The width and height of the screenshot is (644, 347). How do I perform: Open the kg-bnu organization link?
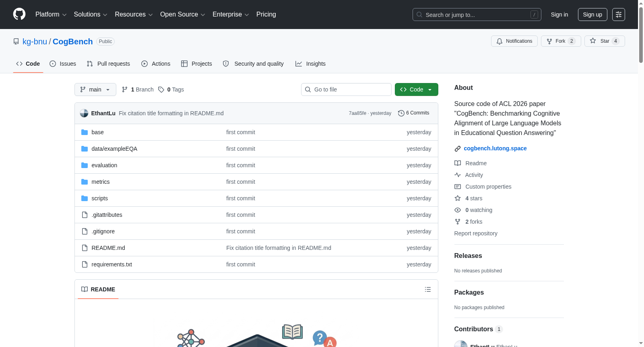[35, 42]
